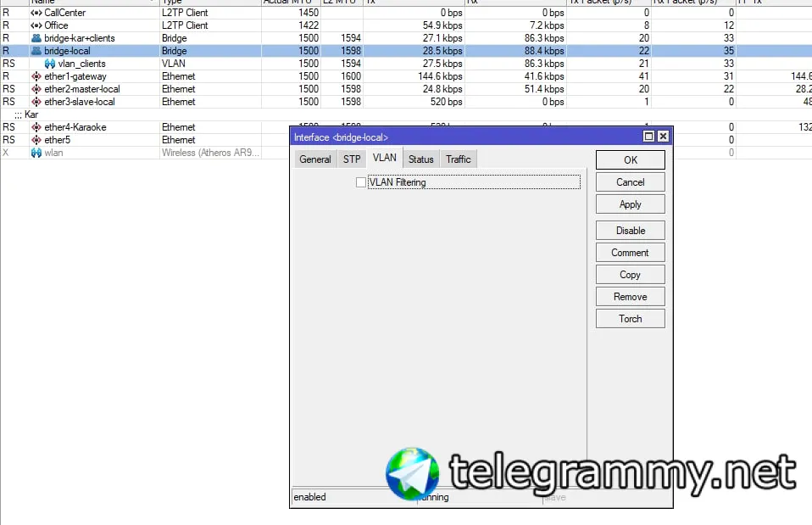The width and height of the screenshot is (812, 525).
Task: Click the ether1-gateway ethernet icon
Action: 36,76
